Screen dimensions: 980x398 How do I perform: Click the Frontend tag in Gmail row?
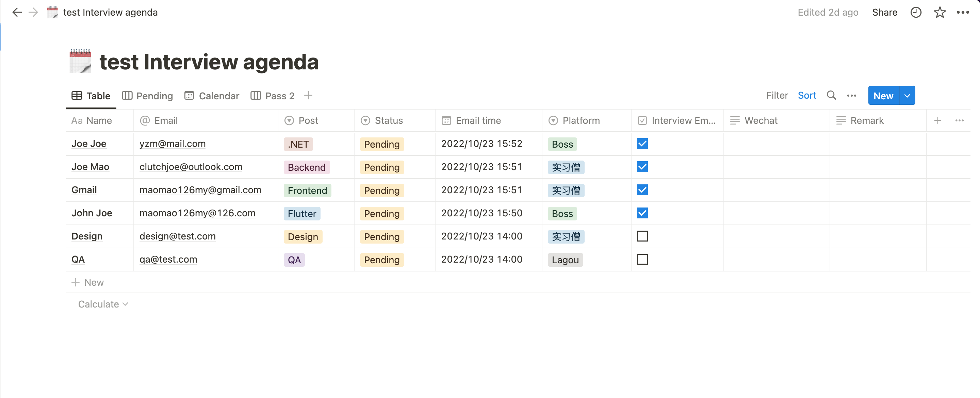307,190
